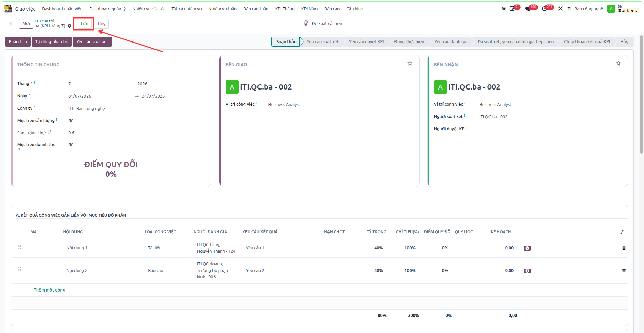Click the vertical page scrollbar
The image size is (644, 333).
click(641, 94)
